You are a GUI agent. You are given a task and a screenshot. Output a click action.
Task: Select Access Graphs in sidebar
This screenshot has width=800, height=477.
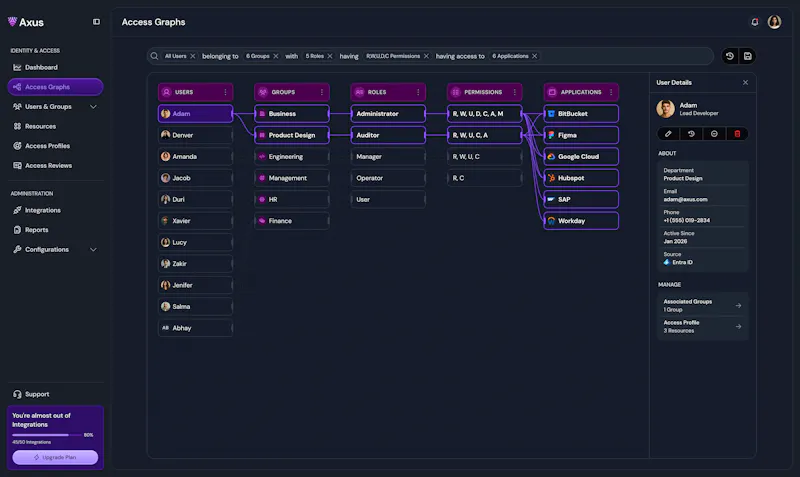[x=55, y=87]
